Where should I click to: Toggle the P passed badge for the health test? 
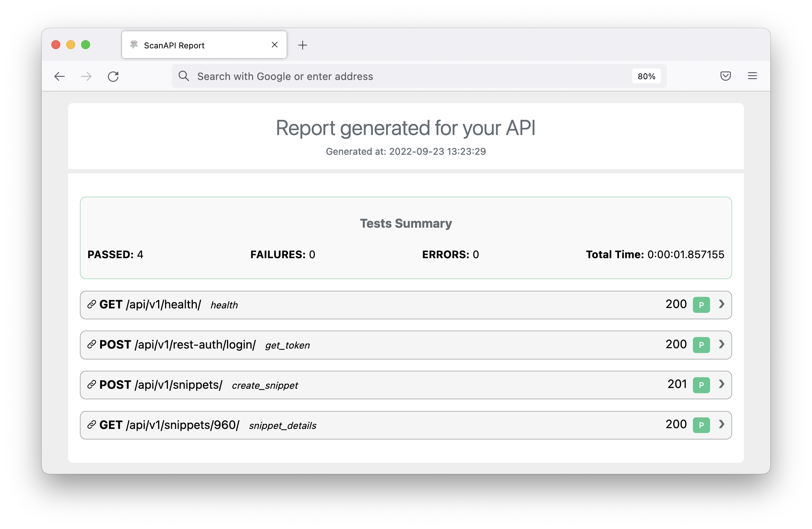(x=701, y=305)
